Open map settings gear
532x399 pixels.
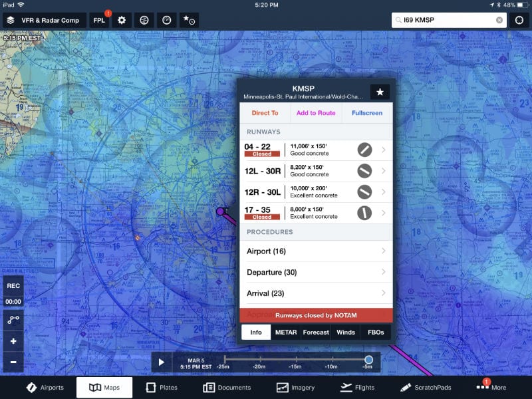pos(122,21)
